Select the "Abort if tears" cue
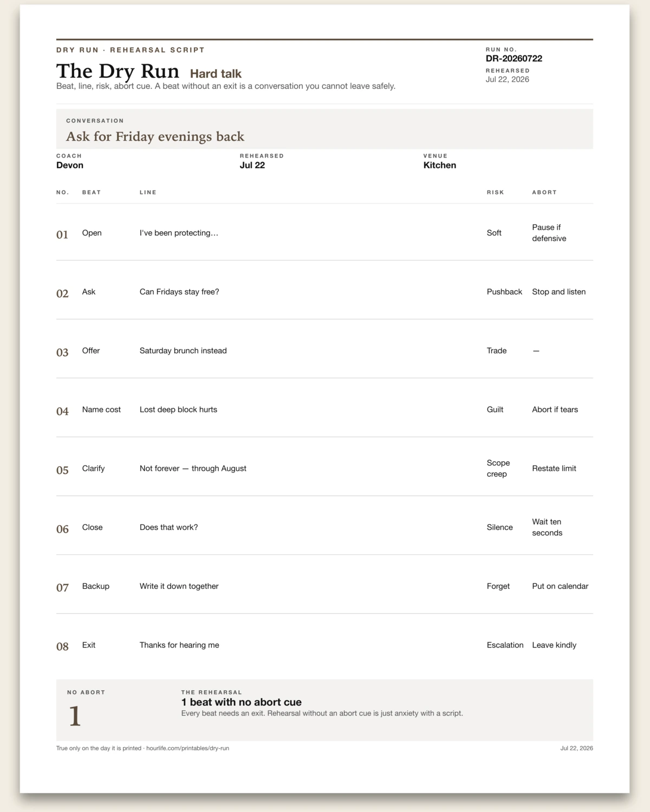650x812 pixels. coord(555,410)
